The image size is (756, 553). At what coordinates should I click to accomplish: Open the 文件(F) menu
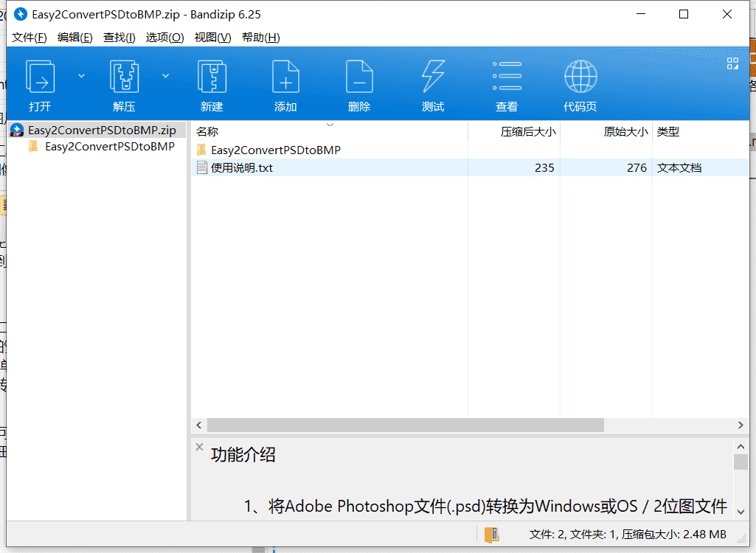tap(30, 38)
